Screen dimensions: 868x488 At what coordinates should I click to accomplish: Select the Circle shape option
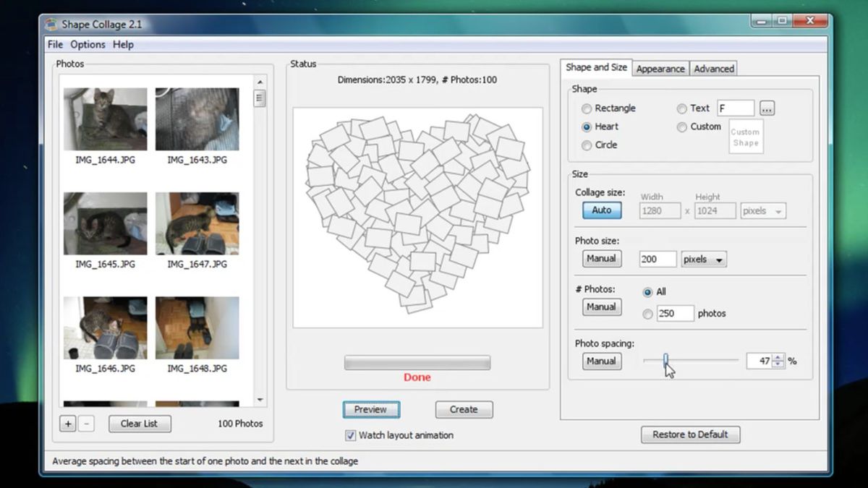(x=586, y=145)
